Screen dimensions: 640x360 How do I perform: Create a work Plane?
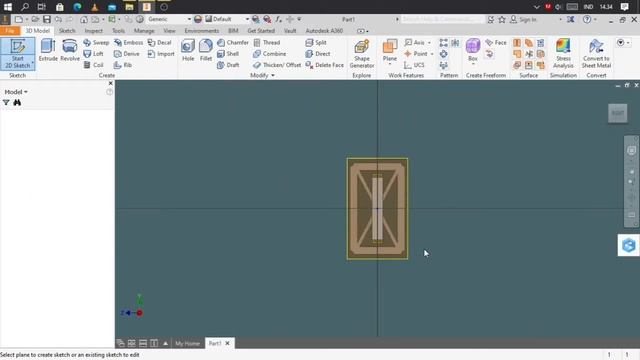(390, 49)
